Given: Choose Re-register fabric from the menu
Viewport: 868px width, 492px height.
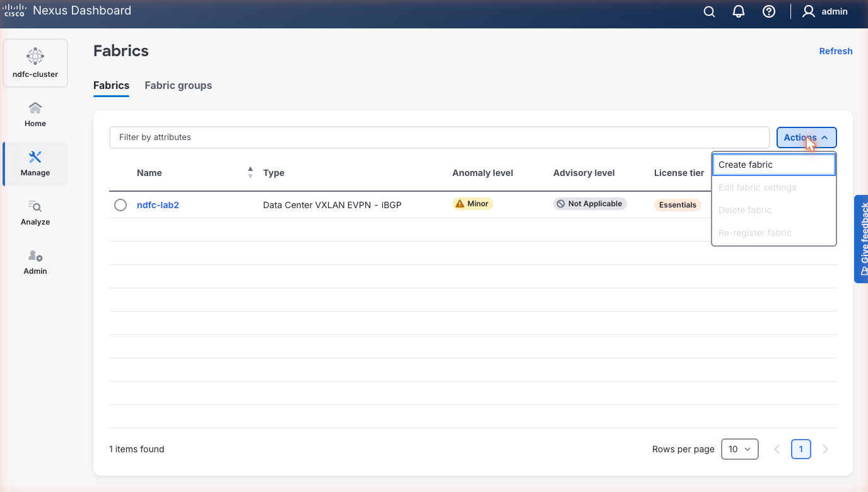Looking at the screenshot, I should tap(774, 233).
